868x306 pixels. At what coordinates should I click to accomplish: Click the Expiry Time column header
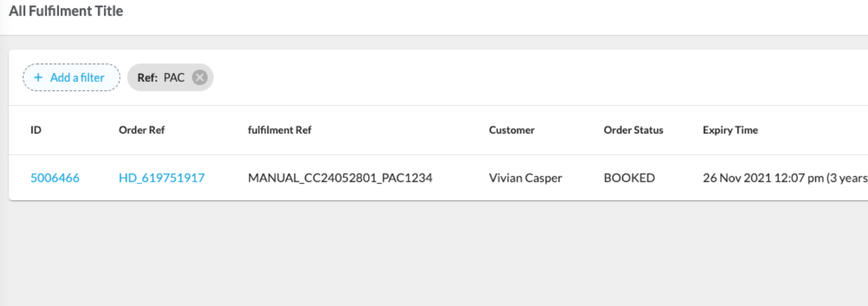coord(730,130)
